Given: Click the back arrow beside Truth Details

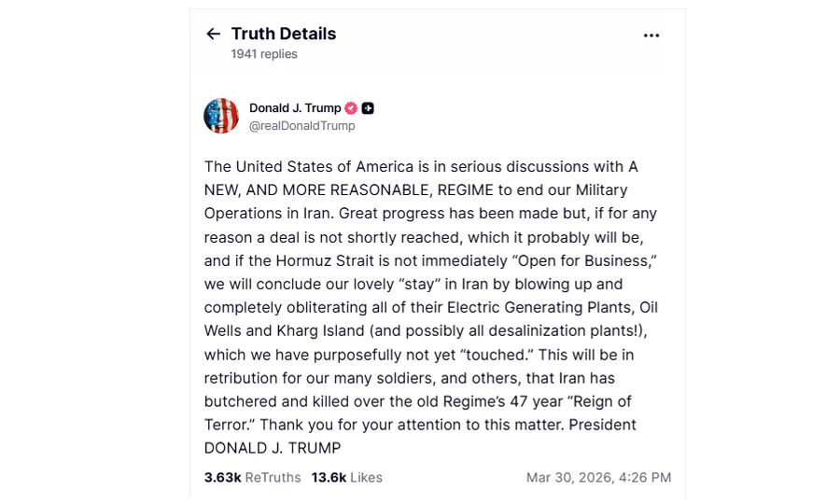Looking at the screenshot, I should 213,35.
